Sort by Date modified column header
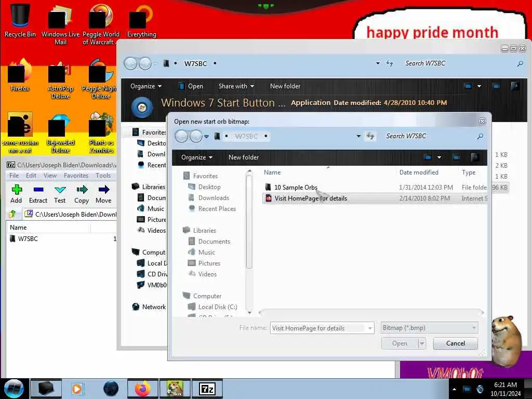 pos(419,172)
